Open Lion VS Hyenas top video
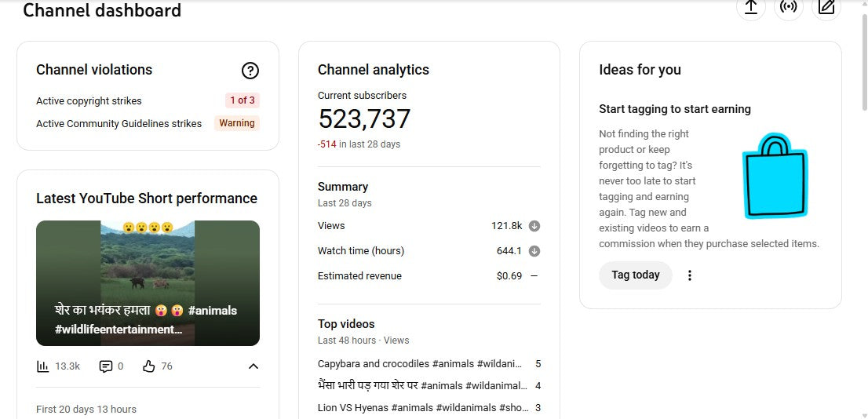Image resolution: width=868 pixels, height=419 pixels. click(419, 408)
